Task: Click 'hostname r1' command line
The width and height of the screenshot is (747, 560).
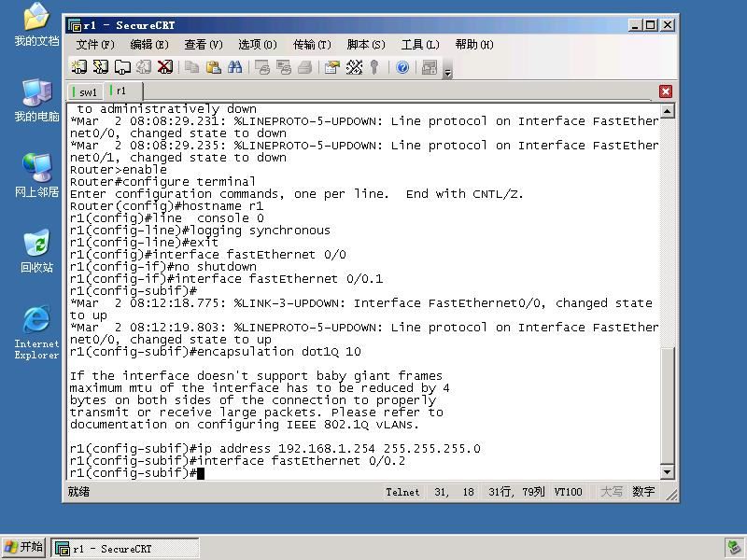Action: (x=166, y=206)
